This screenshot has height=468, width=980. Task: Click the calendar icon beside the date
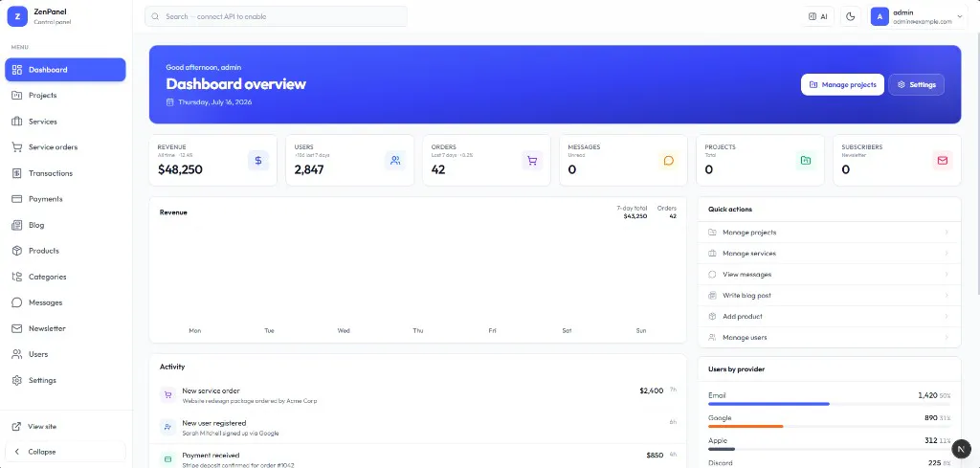point(170,101)
